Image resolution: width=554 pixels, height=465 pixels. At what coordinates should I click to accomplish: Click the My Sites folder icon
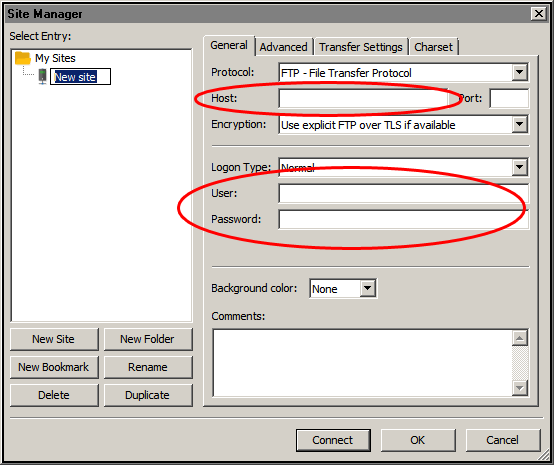pos(23,58)
